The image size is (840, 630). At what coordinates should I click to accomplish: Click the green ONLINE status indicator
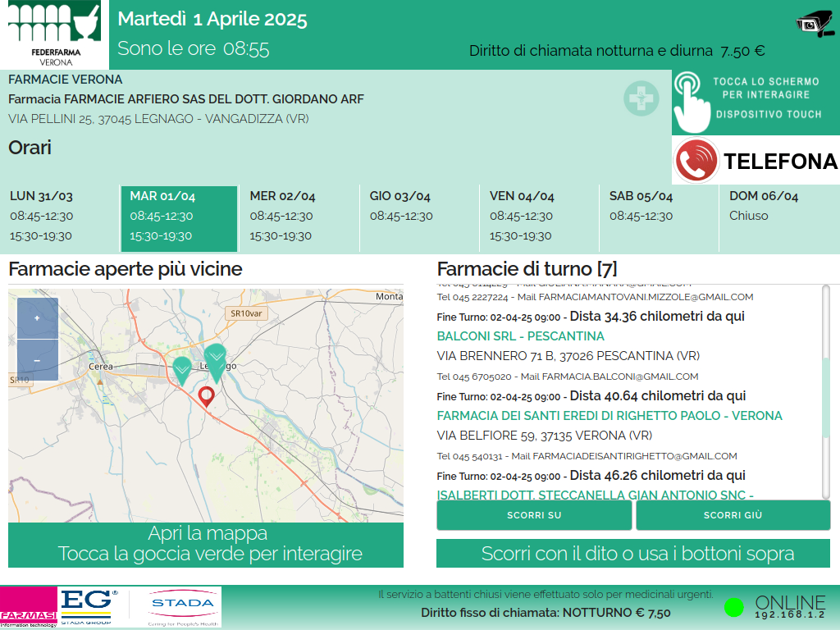734,608
